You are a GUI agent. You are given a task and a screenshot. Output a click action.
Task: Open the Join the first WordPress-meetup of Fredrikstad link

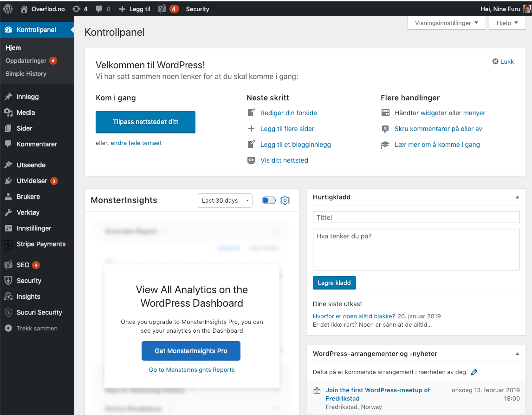(x=378, y=394)
